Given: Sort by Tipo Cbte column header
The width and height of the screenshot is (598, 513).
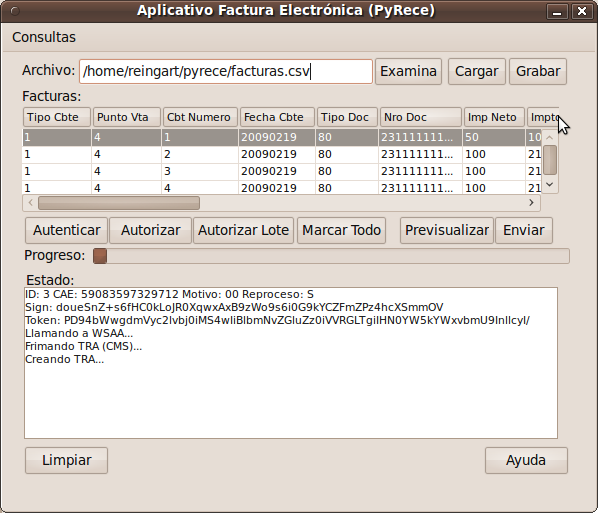Looking at the screenshot, I should coord(57,117).
